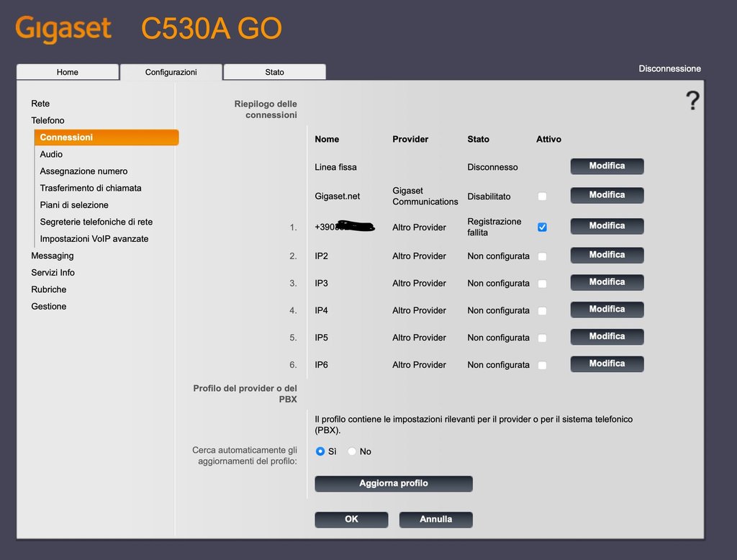Open the Connessioni sidebar entry
Screen dimensions: 737x560
click(107, 137)
